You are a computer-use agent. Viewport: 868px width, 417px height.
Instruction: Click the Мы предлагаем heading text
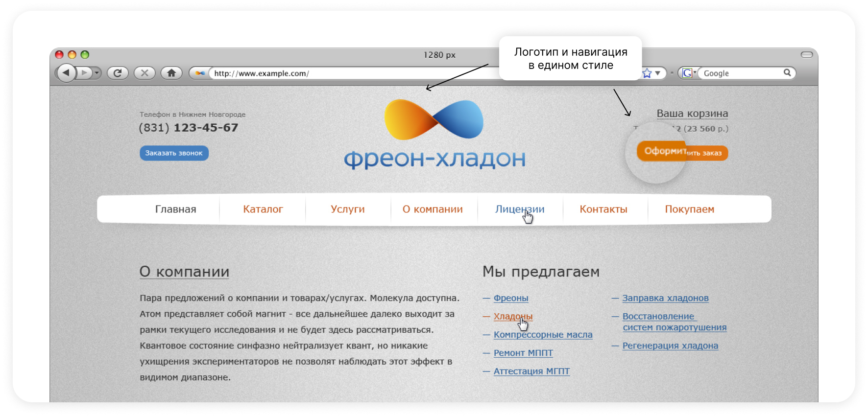pyautogui.click(x=541, y=272)
